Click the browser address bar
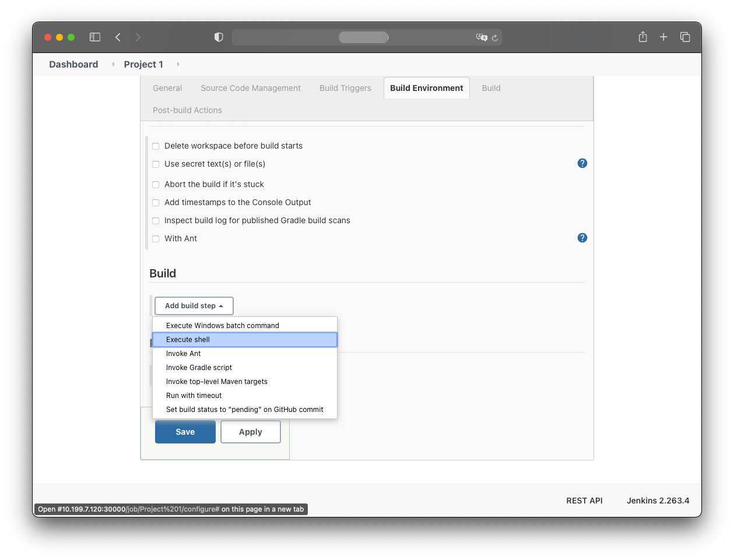 point(364,37)
